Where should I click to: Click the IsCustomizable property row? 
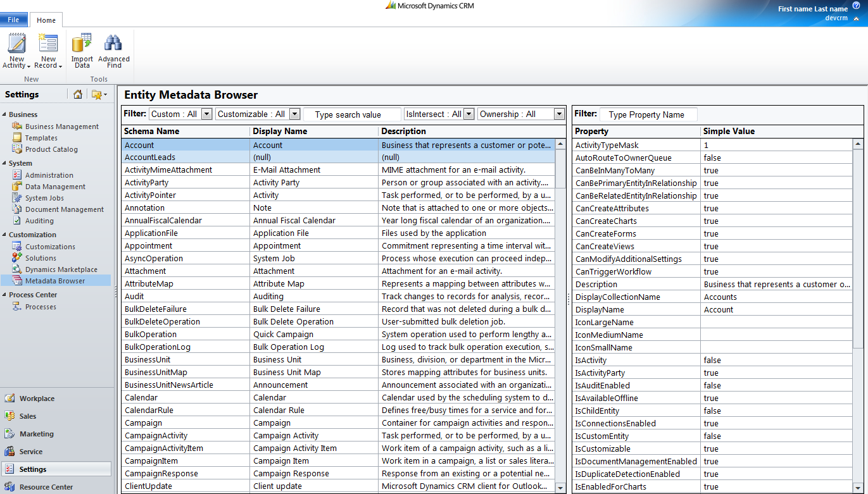712,449
